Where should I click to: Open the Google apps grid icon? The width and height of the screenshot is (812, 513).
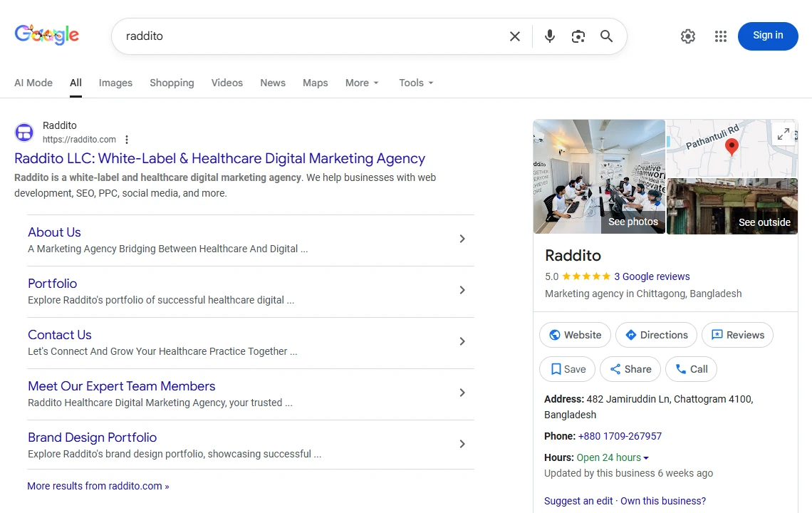[720, 36]
